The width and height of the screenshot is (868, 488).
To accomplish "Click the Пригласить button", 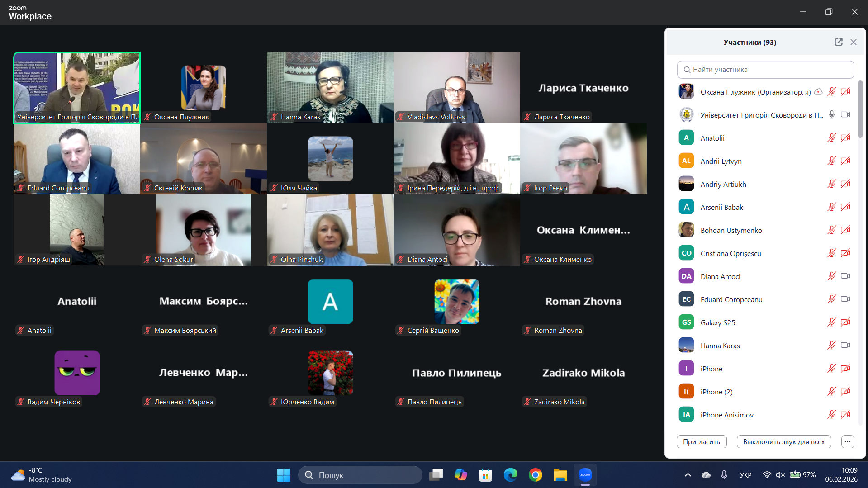I will tap(701, 442).
